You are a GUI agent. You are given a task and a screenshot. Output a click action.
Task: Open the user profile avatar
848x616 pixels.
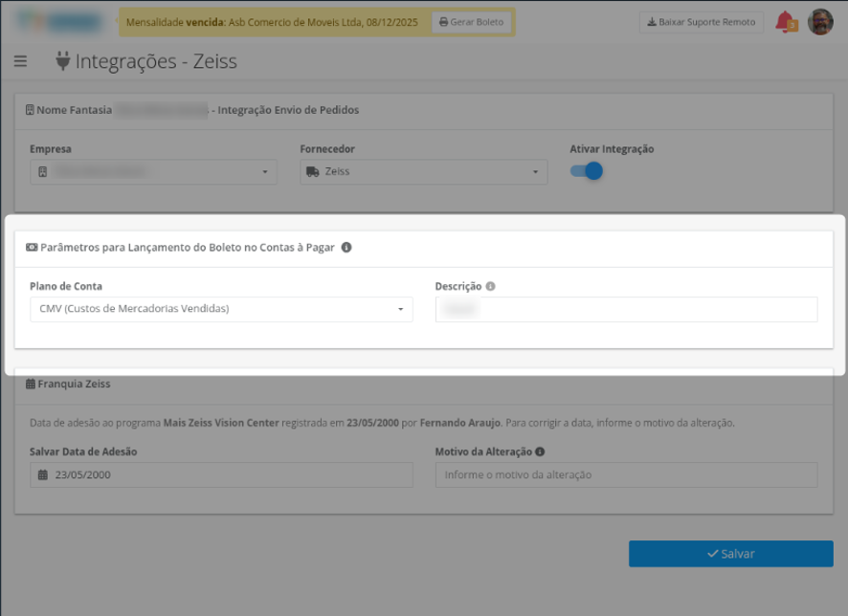tap(820, 22)
